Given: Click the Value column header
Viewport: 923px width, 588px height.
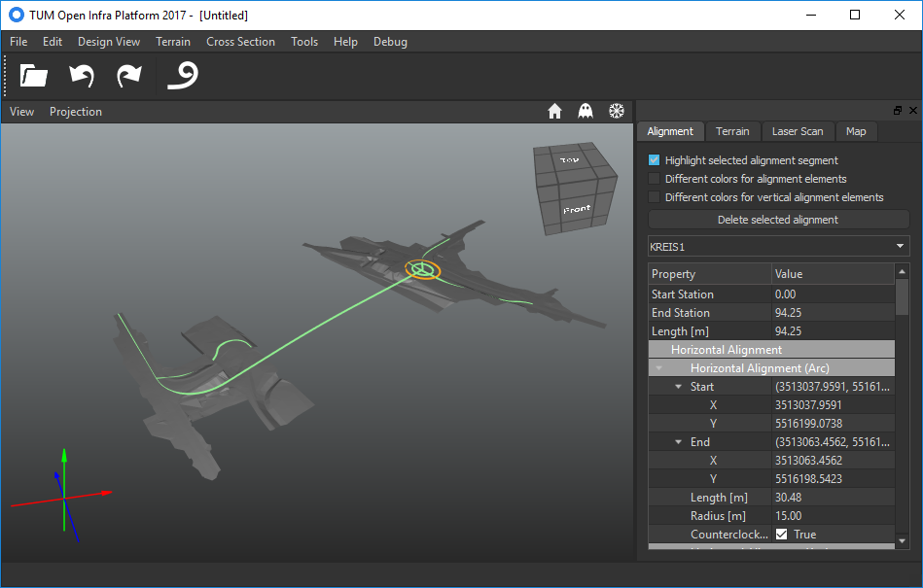Looking at the screenshot, I should click(833, 274).
